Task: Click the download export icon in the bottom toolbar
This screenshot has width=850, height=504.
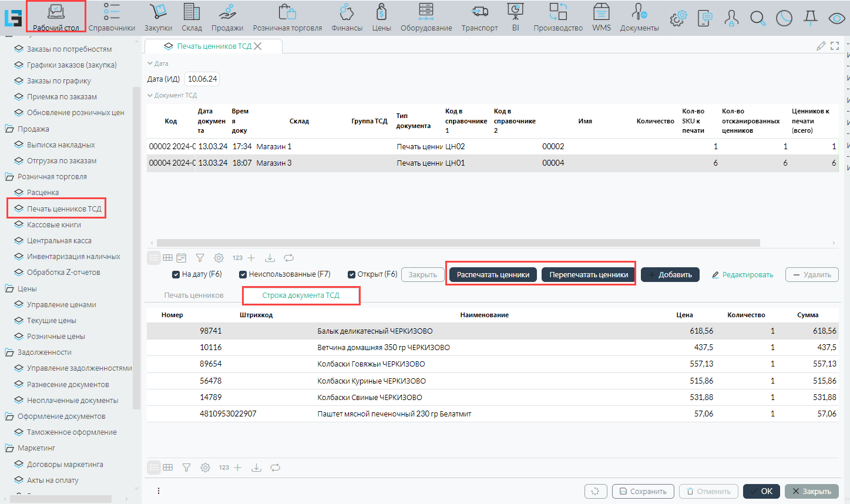Action: 256,468
